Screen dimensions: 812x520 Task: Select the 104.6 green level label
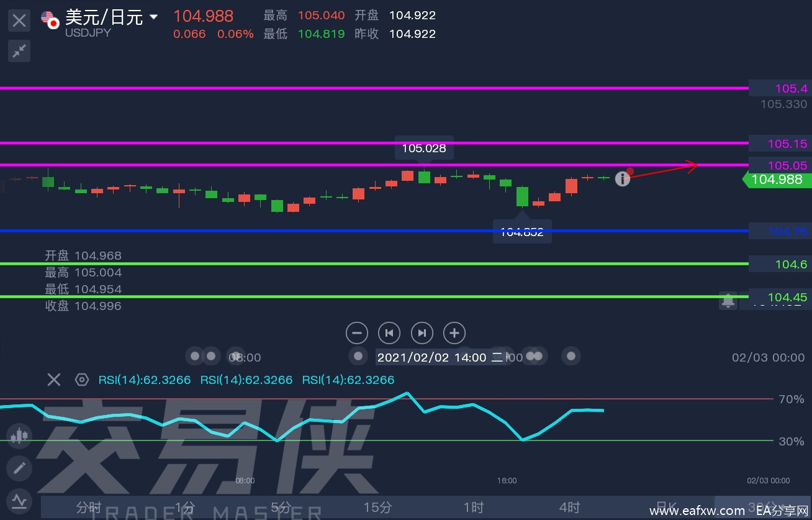point(779,264)
